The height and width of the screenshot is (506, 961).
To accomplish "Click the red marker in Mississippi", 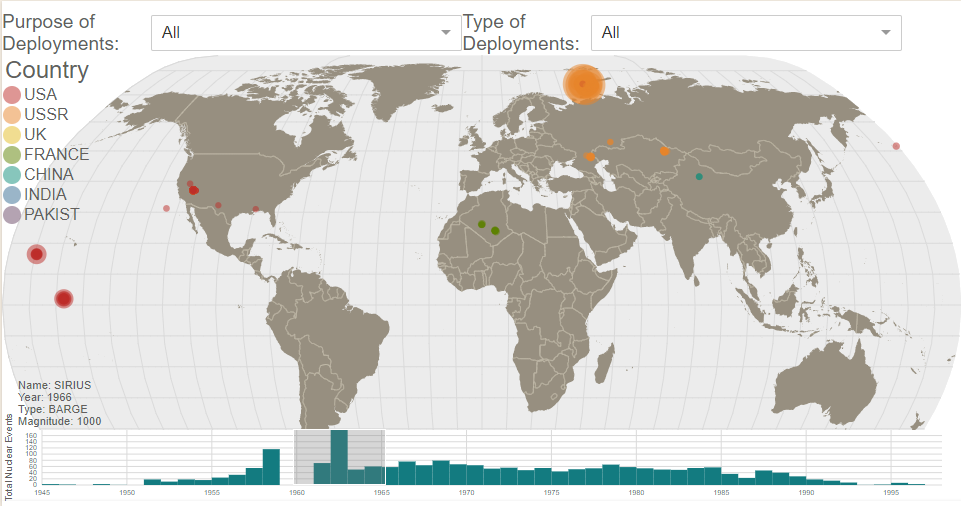I will click(x=256, y=210).
